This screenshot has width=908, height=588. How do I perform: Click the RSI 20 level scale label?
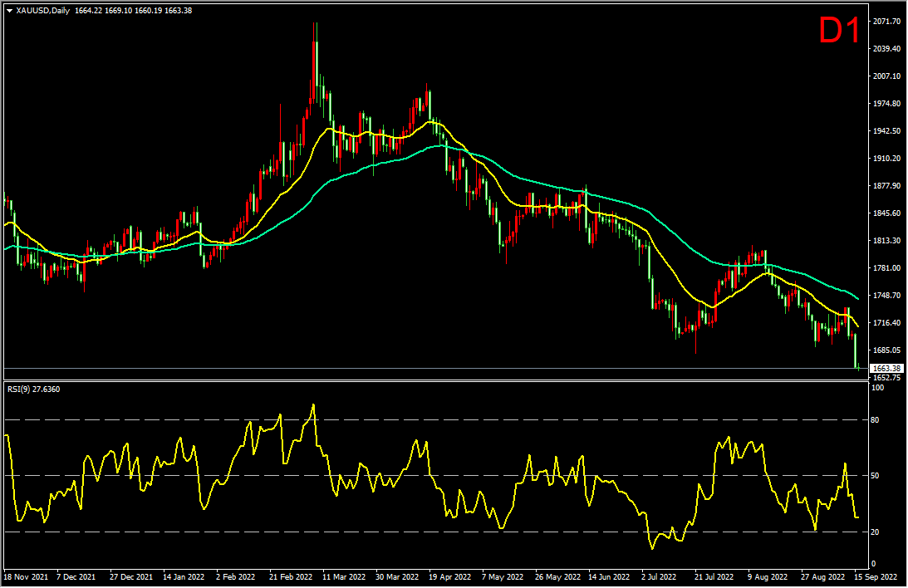(875, 532)
